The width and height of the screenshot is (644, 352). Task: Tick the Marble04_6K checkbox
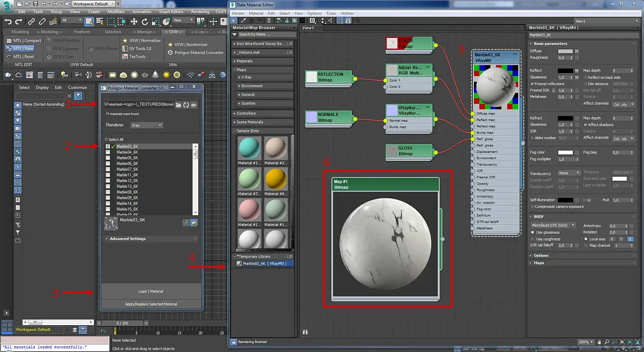pyautogui.click(x=108, y=152)
